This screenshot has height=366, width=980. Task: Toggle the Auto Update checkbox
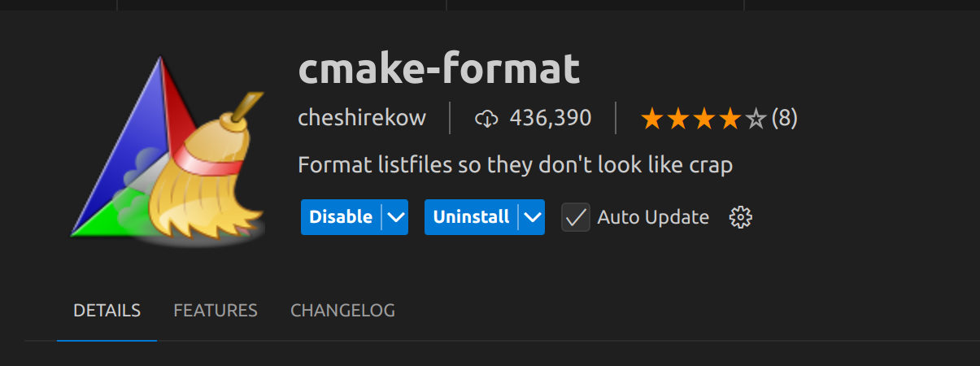pyautogui.click(x=576, y=217)
